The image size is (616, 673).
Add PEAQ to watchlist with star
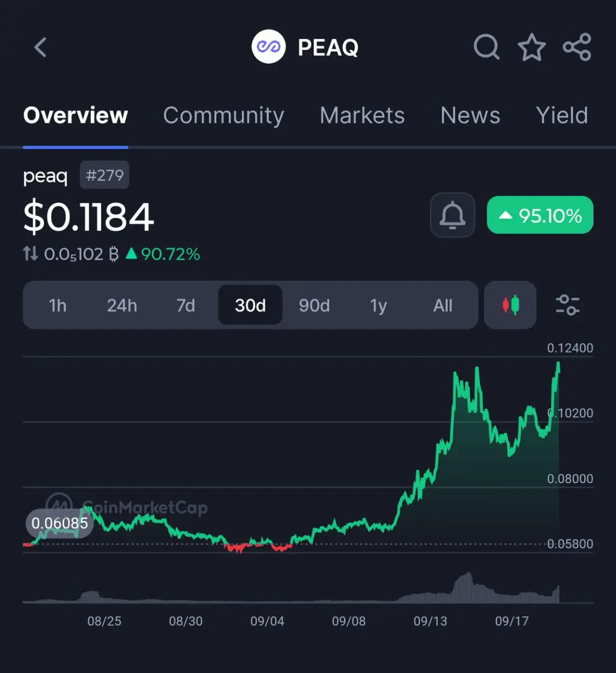coord(531,47)
